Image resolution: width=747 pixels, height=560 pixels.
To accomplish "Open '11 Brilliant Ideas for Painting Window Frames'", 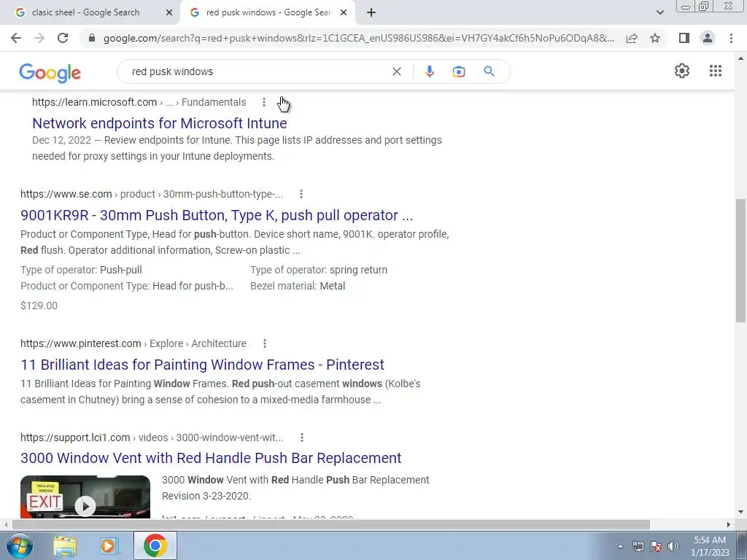I will click(x=203, y=365).
